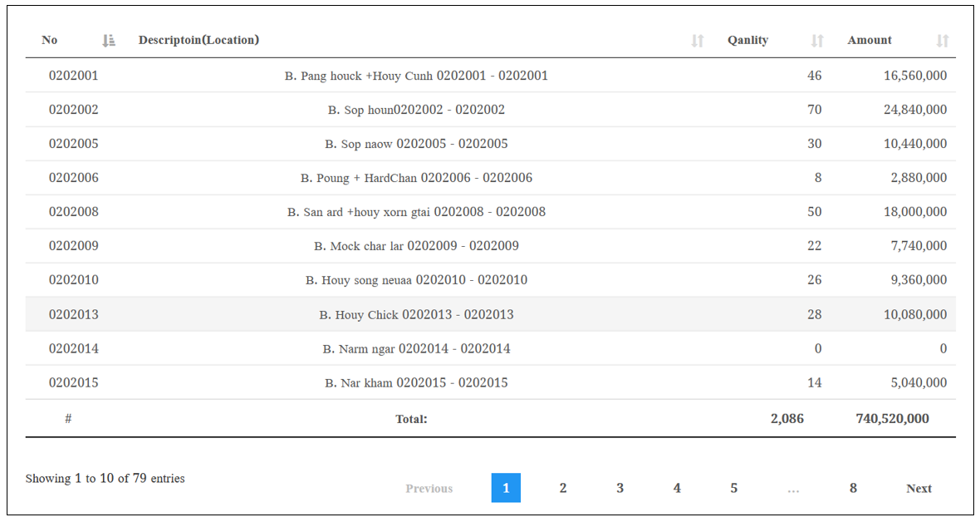The height and width of the screenshot is (522, 980).
Task: Click the row numbered 0202005
Action: click(x=74, y=144)
